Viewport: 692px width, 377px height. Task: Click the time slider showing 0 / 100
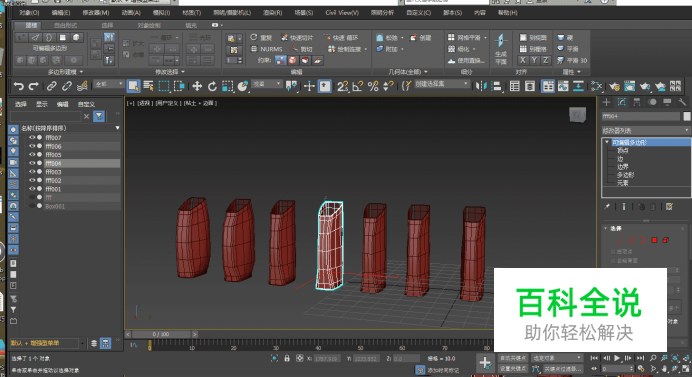coord(161,334)
